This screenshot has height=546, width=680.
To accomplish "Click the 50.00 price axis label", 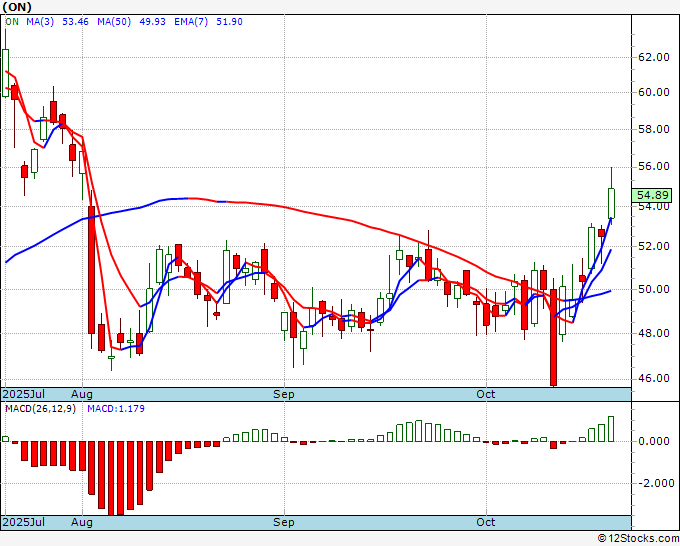I will coord(653,289).
